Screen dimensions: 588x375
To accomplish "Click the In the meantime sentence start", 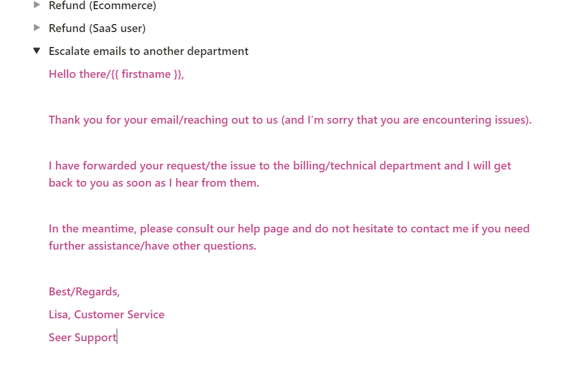I will [92, 228].
